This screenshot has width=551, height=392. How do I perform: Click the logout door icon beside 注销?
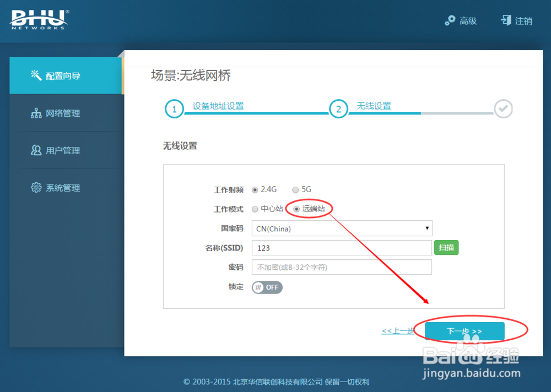pos(506,20)
